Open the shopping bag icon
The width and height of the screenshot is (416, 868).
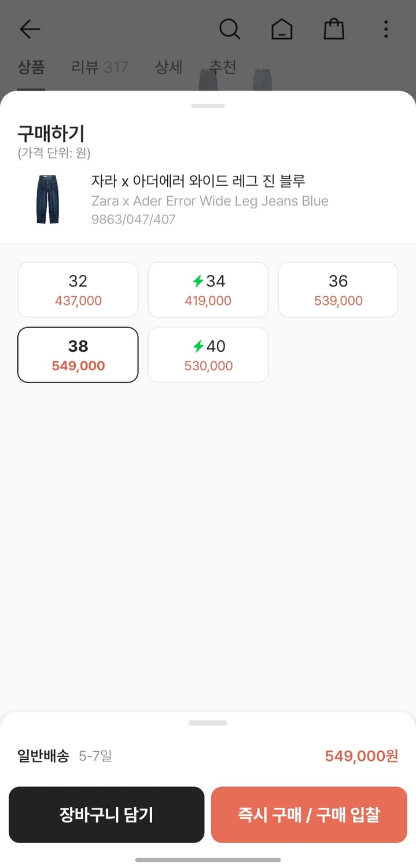(x=334, y=29)
